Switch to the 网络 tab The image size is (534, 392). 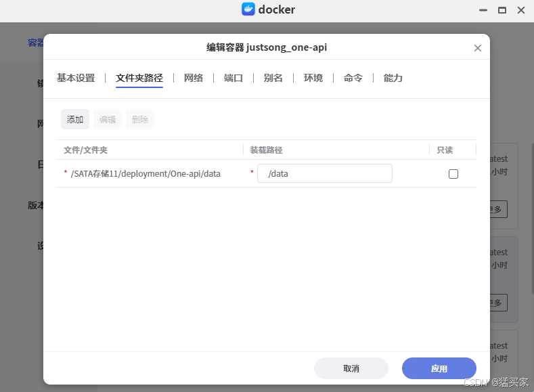194,78
